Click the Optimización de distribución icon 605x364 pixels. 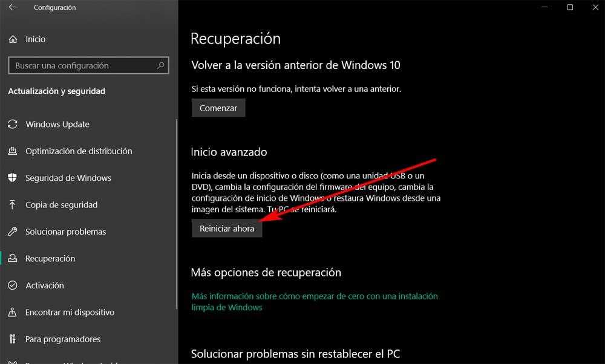tap(12, 151)
